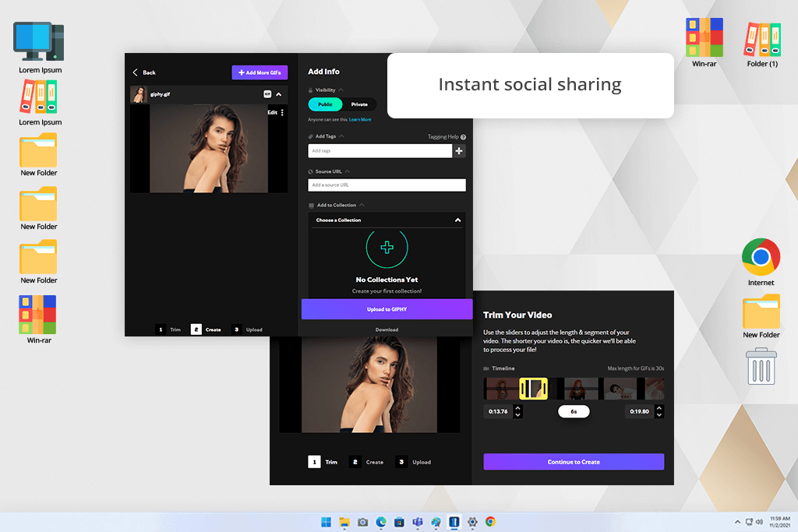Open Lorem Ipsum binders desktop icon
Screen dimensions: 798x532
coord(40,104)
